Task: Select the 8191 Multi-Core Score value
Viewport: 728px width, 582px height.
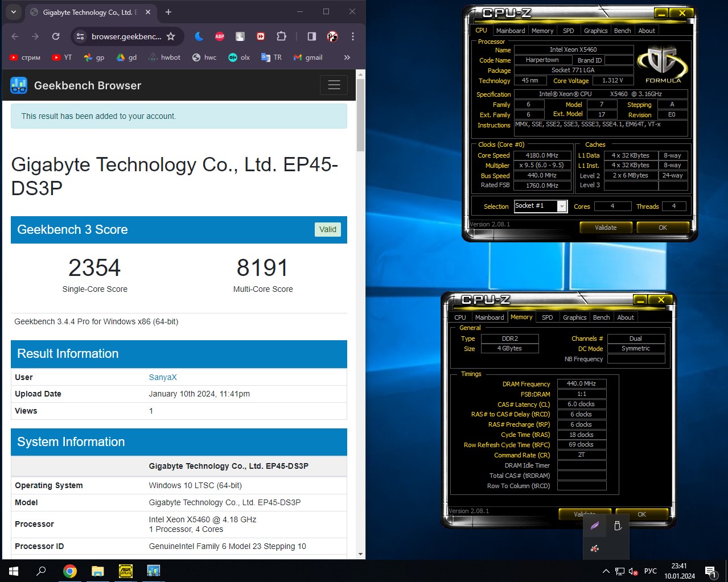Action: click(x=262, y=268)
